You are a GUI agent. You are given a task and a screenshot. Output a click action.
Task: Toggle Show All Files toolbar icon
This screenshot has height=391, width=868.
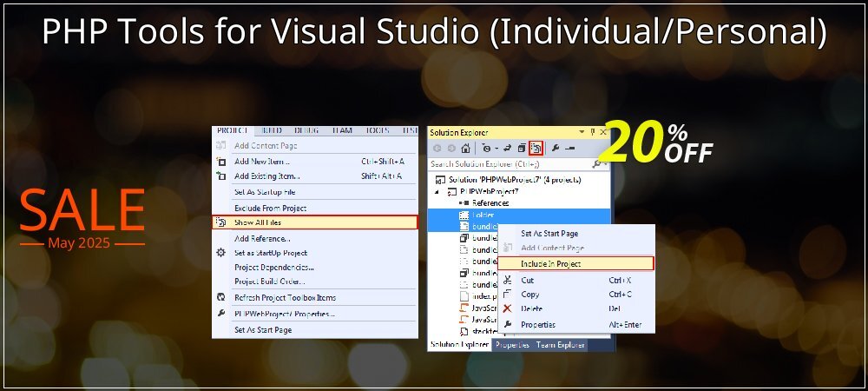[x=536, y=148]
